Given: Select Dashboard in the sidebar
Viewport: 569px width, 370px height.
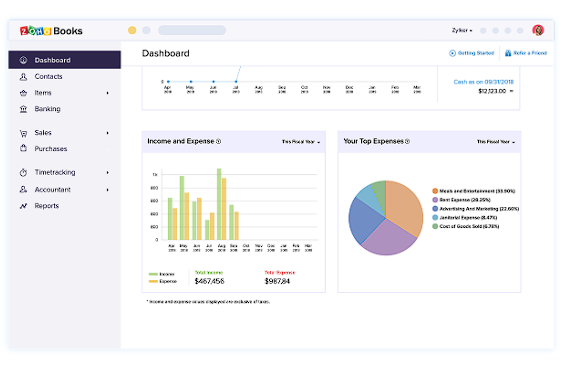Looking at the screenshot, I should click(65, 60).
